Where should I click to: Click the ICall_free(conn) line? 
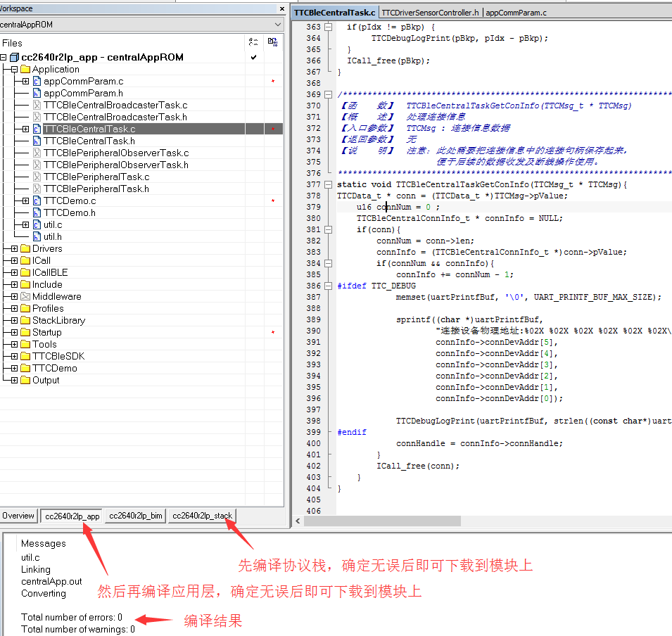coord(418,466)
